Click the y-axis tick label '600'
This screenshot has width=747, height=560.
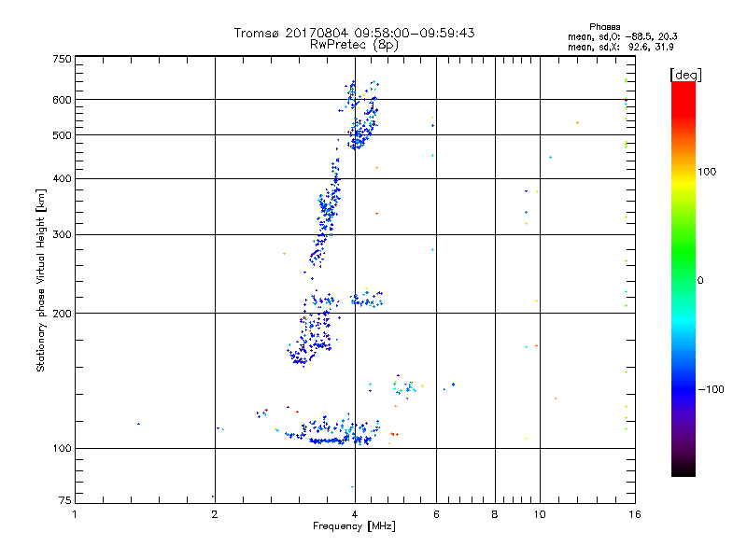tap(62, 100)
